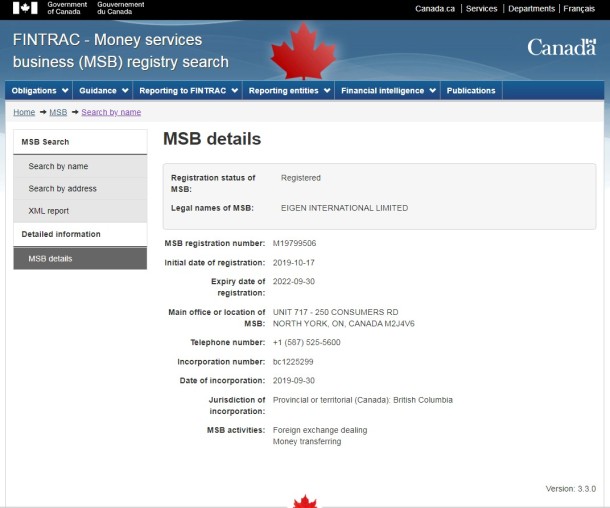Expand Reporting to FINTRAC menu
This screenshot has width=610, height=508.
coord(189,91)
